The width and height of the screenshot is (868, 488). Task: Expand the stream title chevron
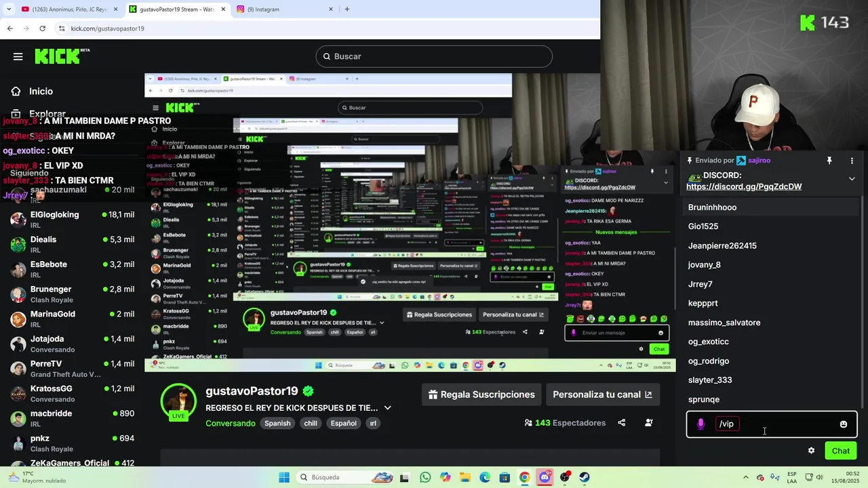click(387, 408)
